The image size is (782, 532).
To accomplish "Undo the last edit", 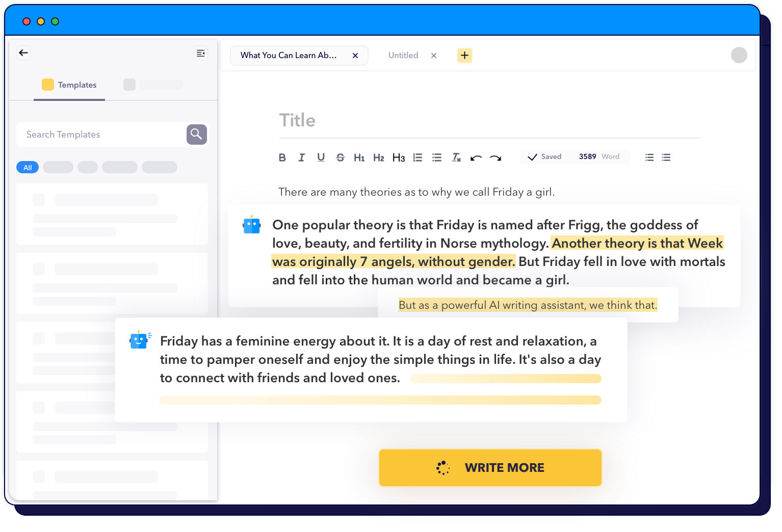I will tap(476, 157).
